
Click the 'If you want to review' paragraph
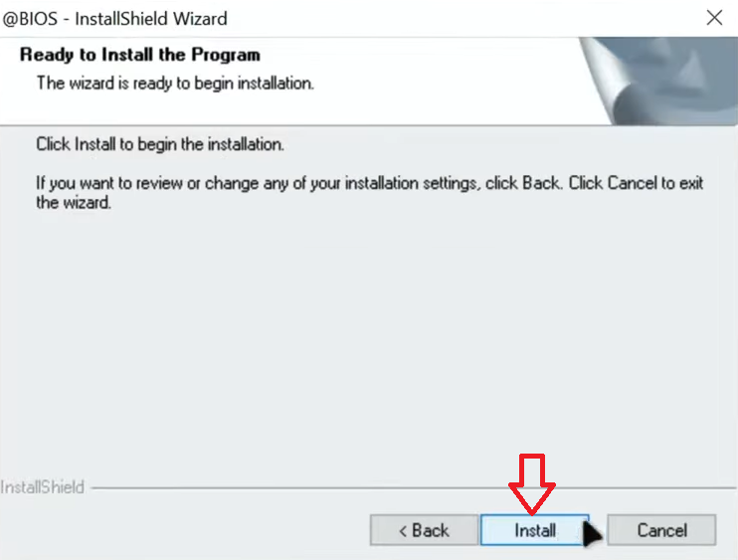point(369,193)
